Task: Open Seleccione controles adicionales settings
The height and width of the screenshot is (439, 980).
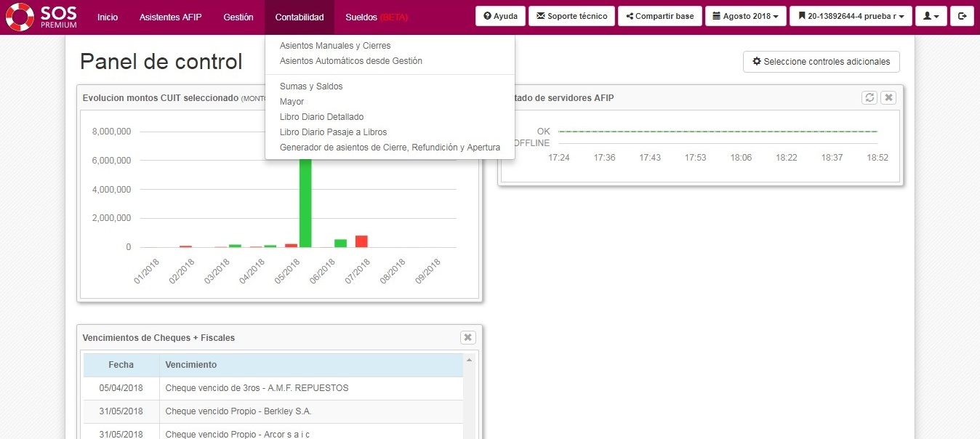Action: [821, 62]
